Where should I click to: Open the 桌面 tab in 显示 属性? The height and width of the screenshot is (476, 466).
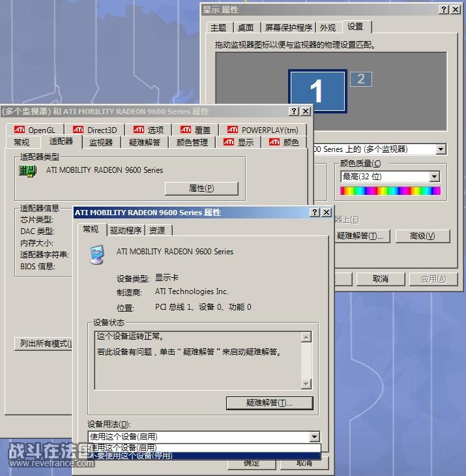(x=246, y=27)
